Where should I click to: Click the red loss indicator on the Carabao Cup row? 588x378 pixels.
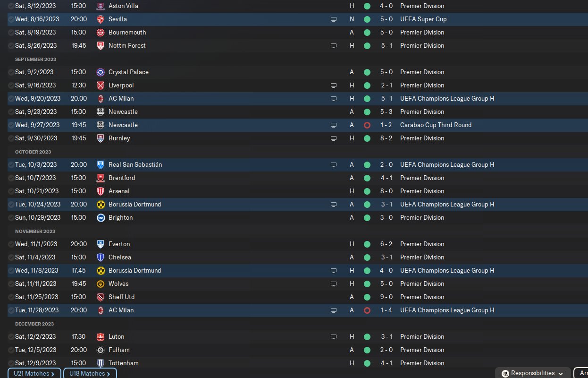[367, 125]
